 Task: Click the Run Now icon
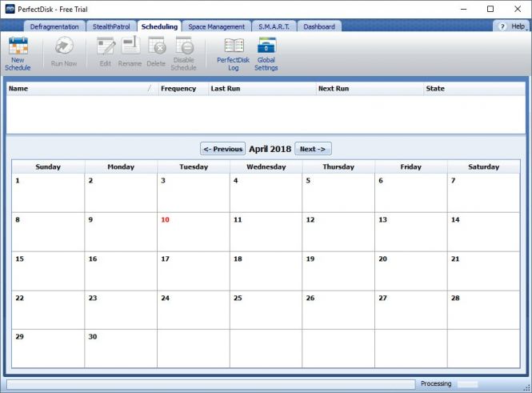(x=64, y=51)
